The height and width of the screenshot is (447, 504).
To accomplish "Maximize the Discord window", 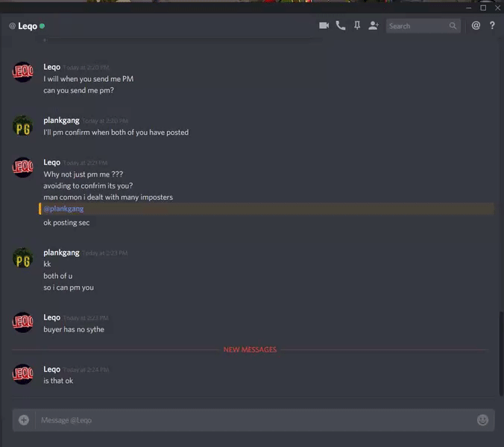I will pos(483,7).
